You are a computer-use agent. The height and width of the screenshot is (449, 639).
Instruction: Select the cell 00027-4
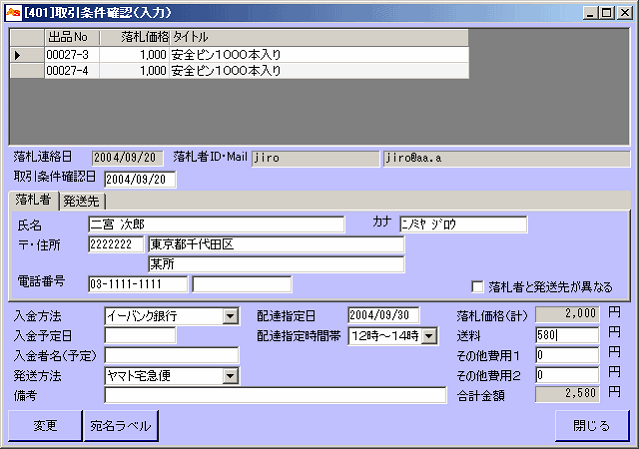72,71
